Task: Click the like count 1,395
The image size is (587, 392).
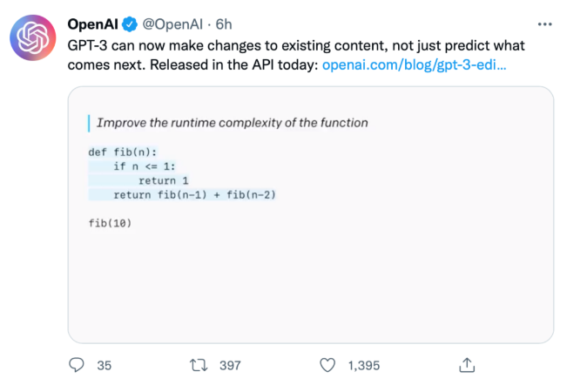Action: [363, 366]
